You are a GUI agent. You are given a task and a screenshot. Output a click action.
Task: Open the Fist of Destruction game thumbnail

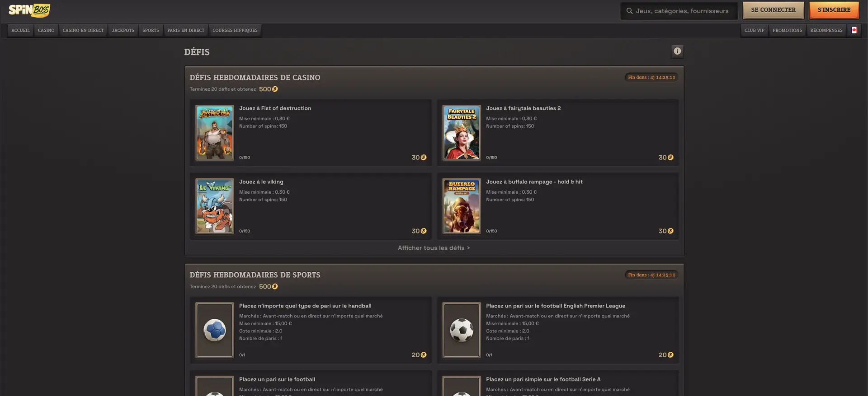click(215, 133)
